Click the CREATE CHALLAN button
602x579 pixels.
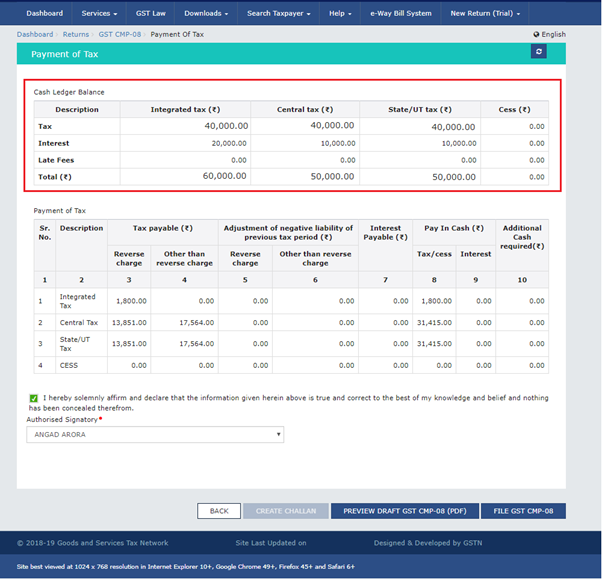[285, 511]
